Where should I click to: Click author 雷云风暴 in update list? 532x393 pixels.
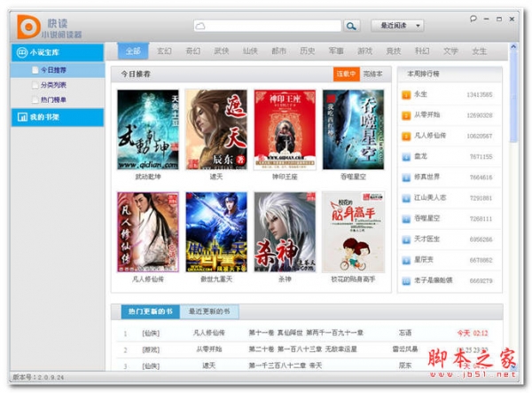[405, 349]
